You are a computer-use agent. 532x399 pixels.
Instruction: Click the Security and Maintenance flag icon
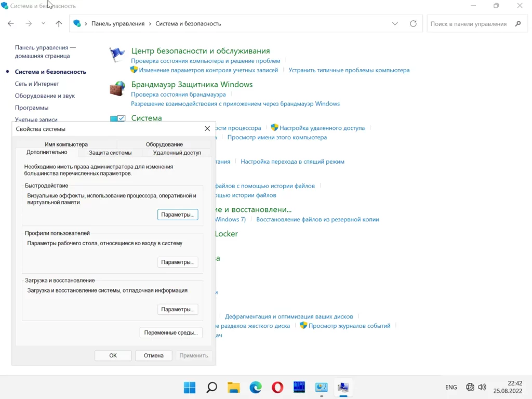click(117, 55)
